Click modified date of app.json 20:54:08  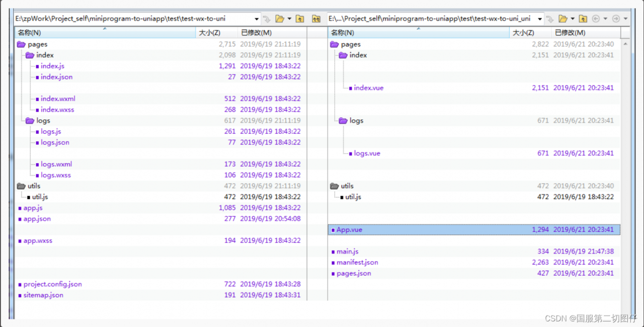pyautogui.click(x=270, y=219)
